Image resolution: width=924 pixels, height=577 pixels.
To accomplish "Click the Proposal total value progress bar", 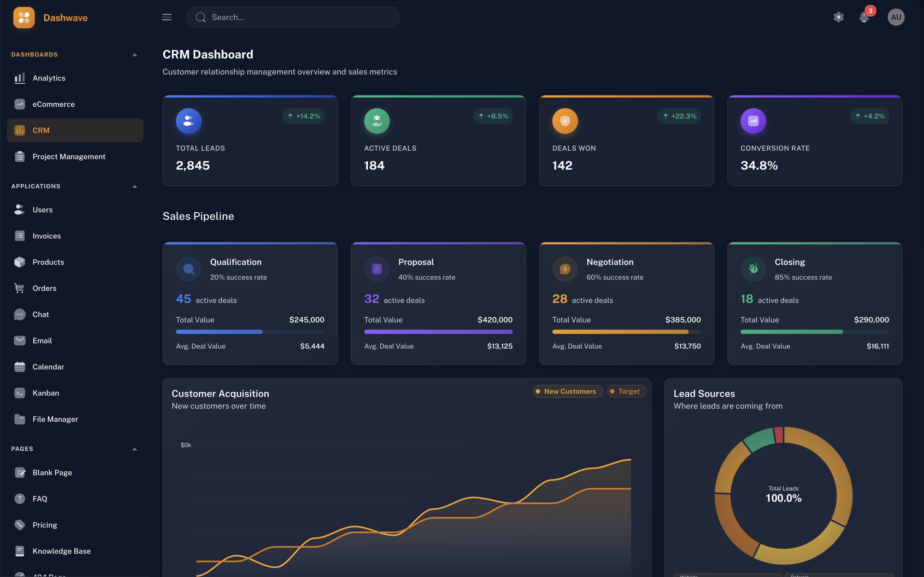I will (438, 332).
